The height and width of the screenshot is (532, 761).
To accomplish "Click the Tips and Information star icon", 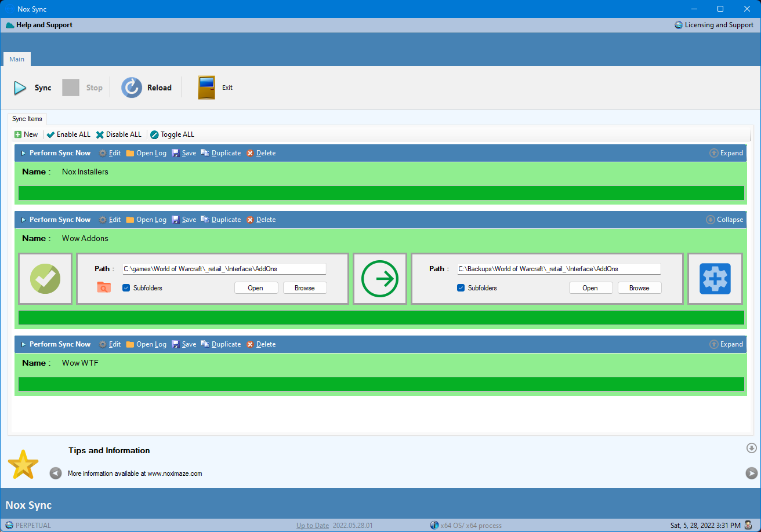I will (x=23, y=464).
